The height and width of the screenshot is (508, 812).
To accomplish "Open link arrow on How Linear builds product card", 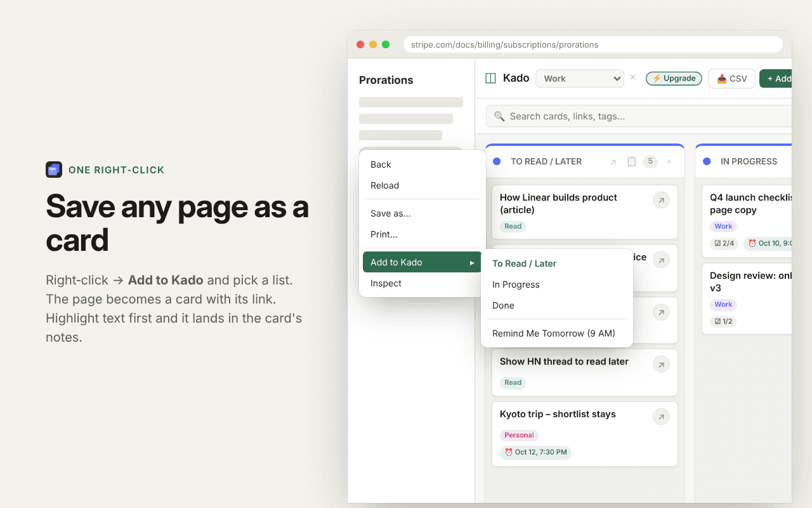I will coord(661,200).
